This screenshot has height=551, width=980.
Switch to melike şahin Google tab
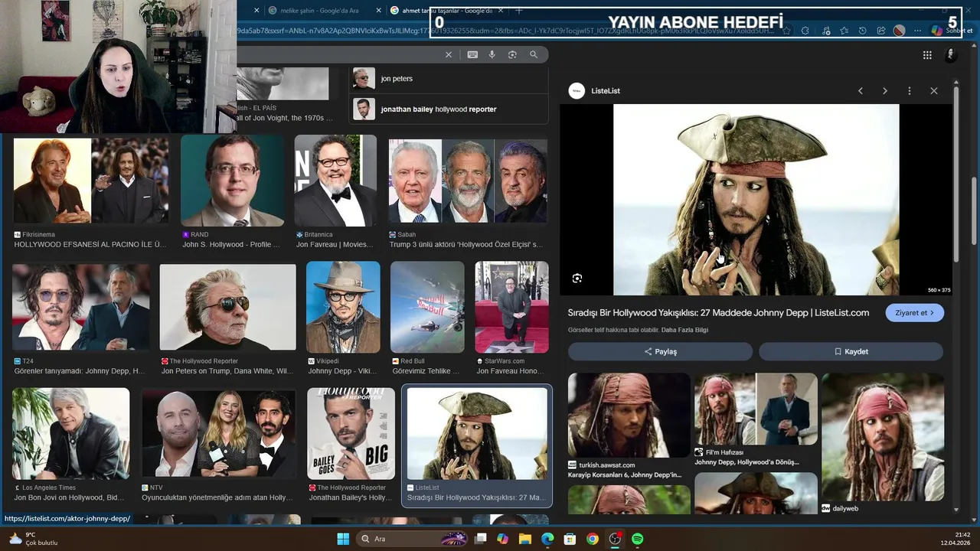pyautogui.click(x=320, y=11)
